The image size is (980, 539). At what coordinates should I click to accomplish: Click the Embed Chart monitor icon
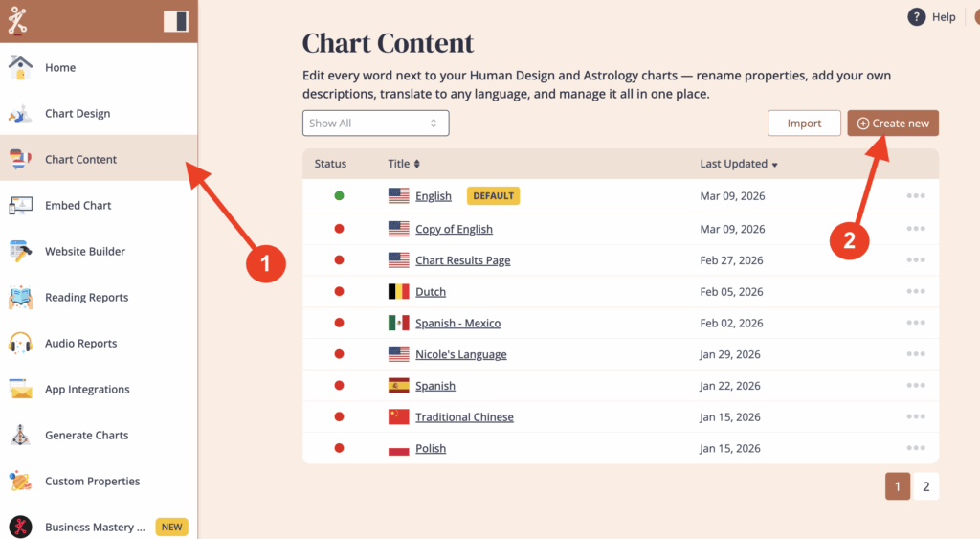coord(20,206)
